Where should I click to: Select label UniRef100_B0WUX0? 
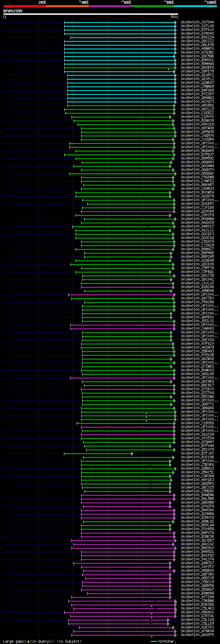click(197, 370)
